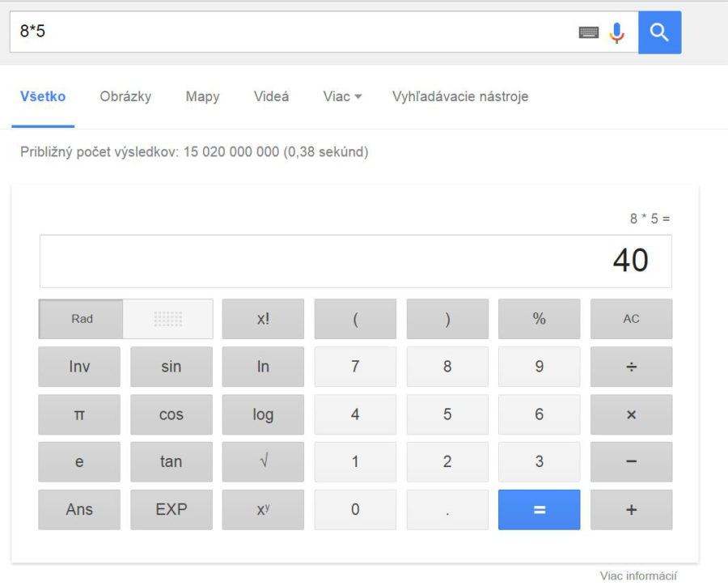The width and height of the screenshot is (728, 586).
Task: Expand the Viac dropdown menu
Action: (x=342, y=96)
